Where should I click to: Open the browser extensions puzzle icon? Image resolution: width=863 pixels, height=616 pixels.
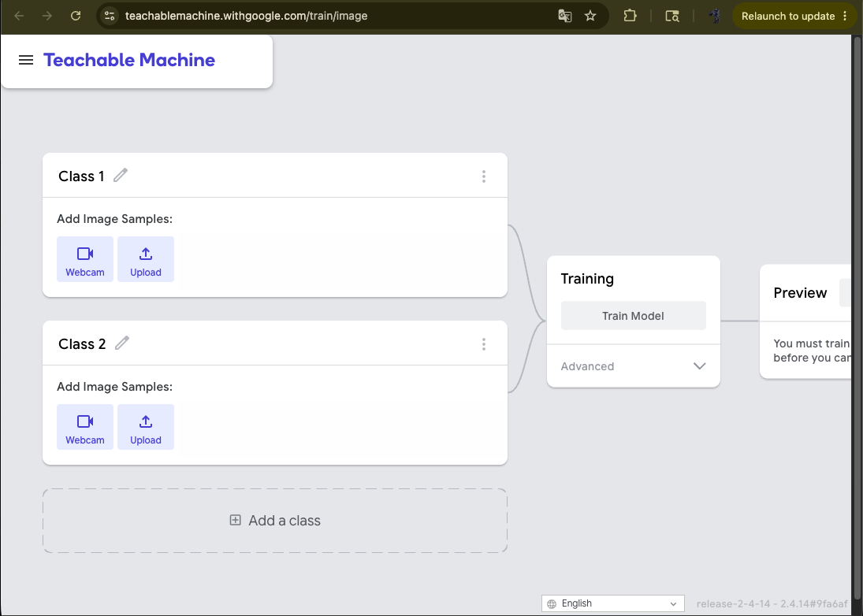631,16
